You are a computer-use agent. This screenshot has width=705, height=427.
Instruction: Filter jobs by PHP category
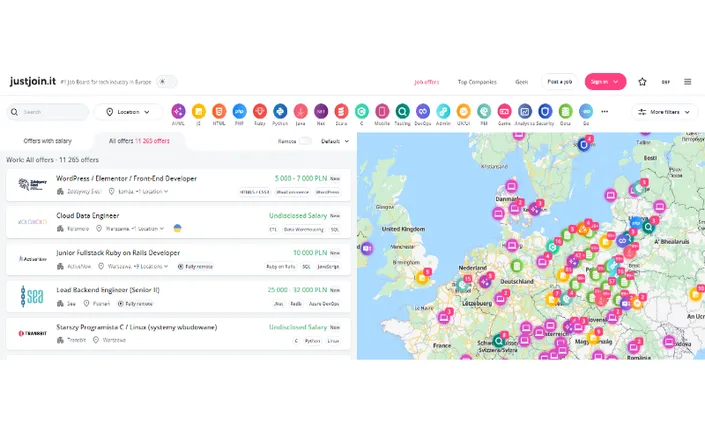pos(239,111)
